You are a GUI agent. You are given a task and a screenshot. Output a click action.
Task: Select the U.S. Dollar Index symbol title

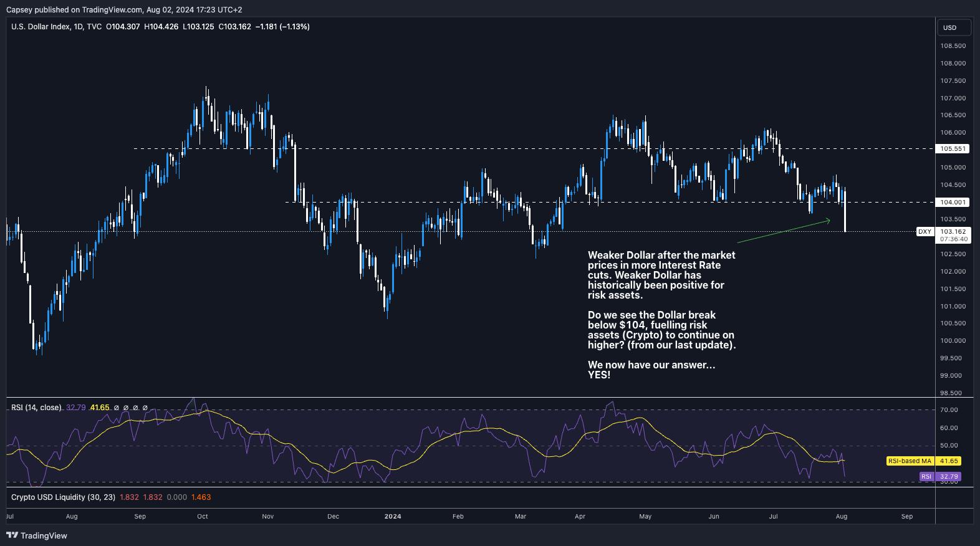point(40,27)
